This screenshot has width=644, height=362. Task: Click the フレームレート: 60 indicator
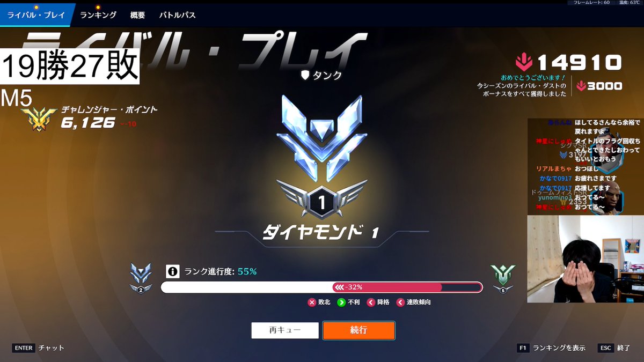tap(591, 3)
